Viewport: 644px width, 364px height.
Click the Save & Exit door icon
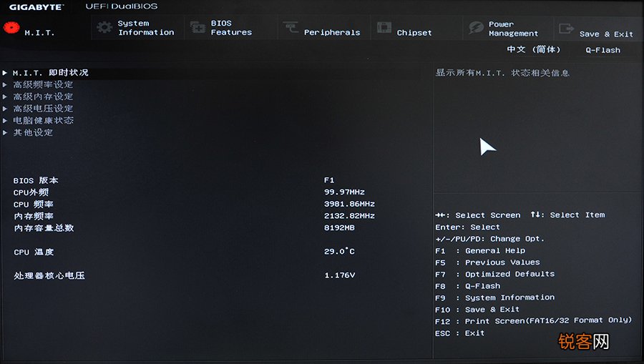[x=567, y=29]
